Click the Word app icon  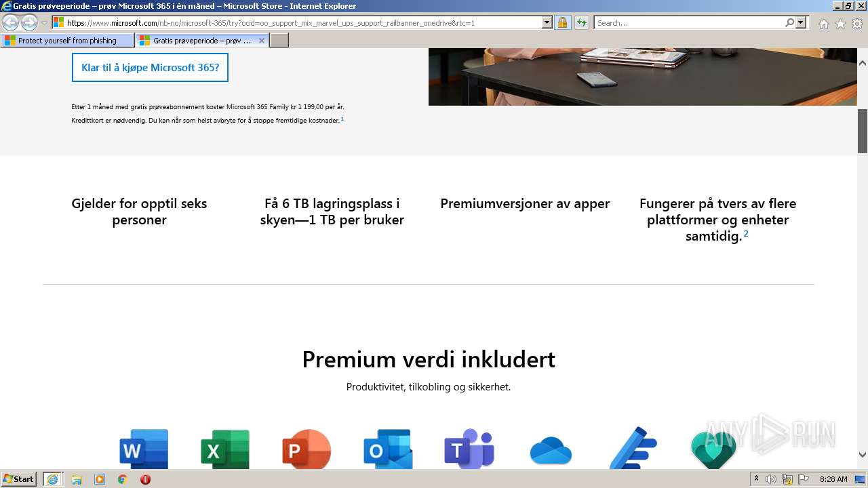pyautogui.click(x=144, y=449)
